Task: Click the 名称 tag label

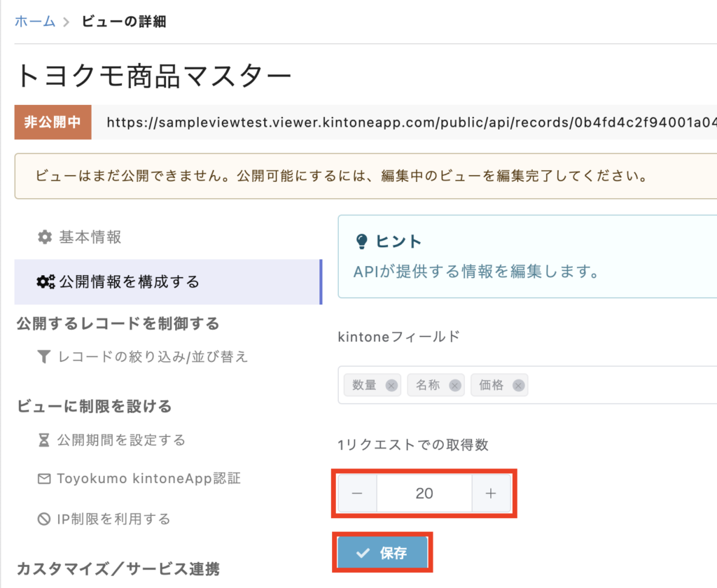Action: tap(428, 385)
